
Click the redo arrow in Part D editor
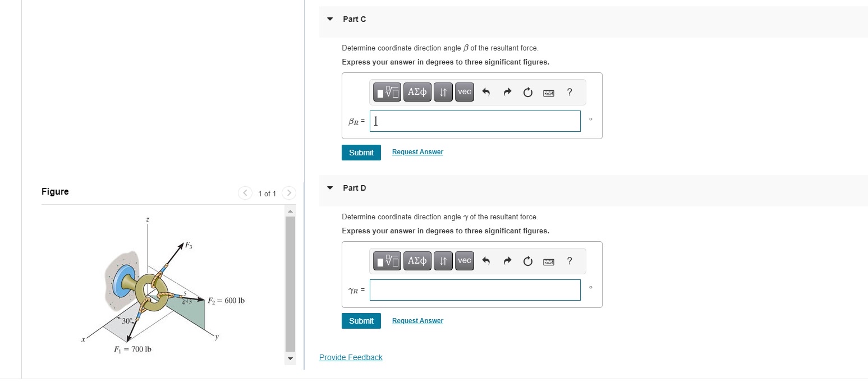[507, 261]
